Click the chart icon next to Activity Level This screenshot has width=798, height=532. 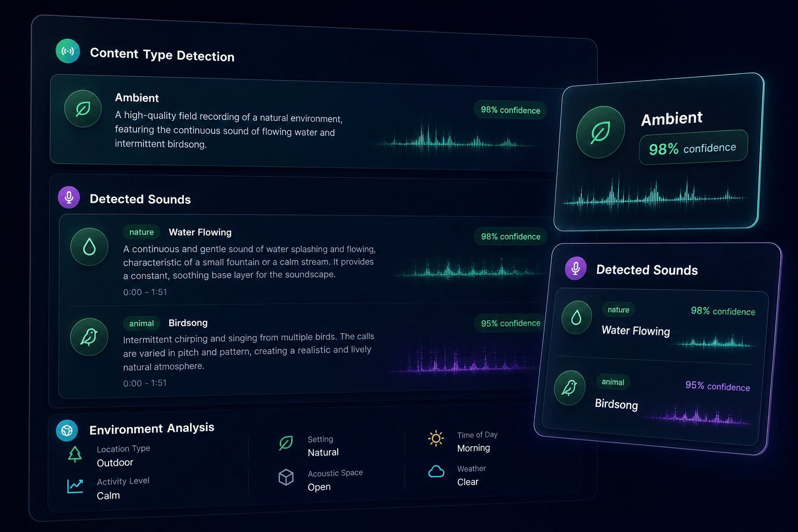click(75, 486)
